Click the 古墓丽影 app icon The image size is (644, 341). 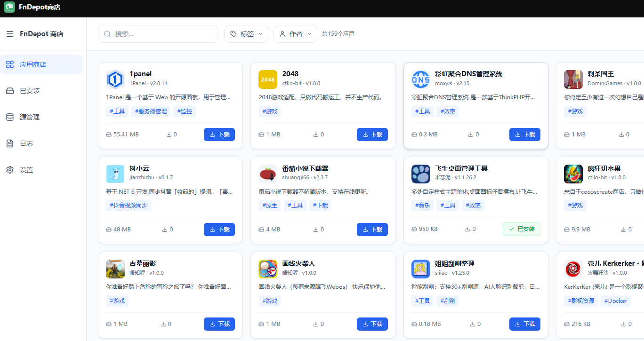[x=115, y=269]
